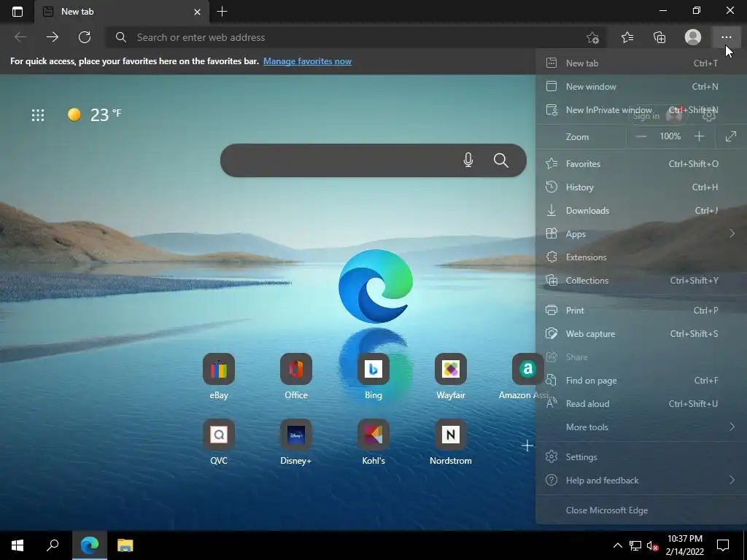Expand Help and feedback submenu
This screenshot has height=560, width=747.
tap(641, 480)
